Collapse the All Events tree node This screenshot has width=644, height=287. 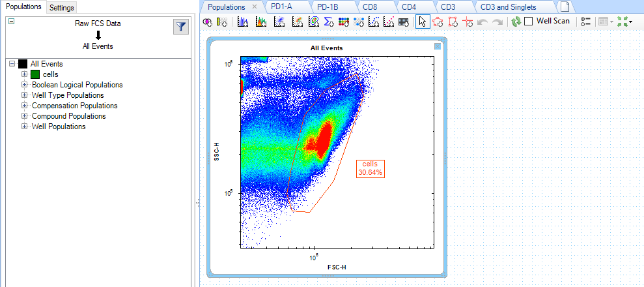point(12,64)
